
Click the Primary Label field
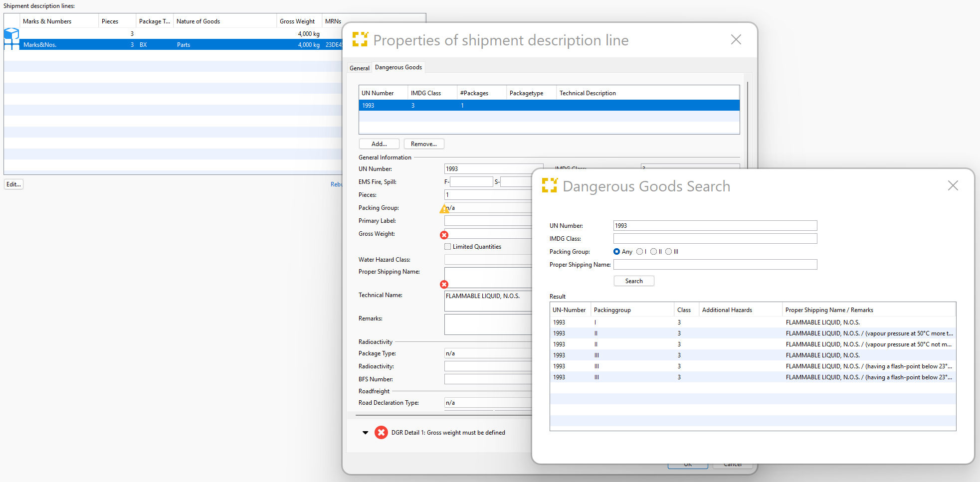pyautogui.click(x=488, y=221)
